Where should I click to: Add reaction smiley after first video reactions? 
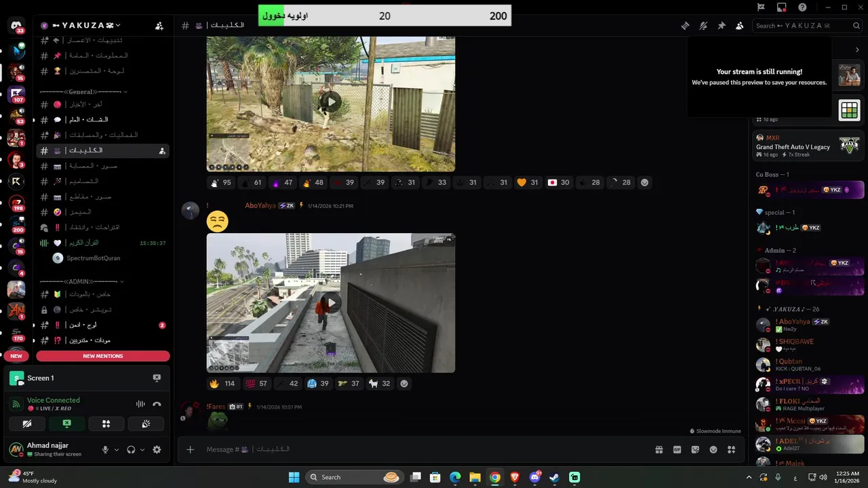[x=644, y=182]
